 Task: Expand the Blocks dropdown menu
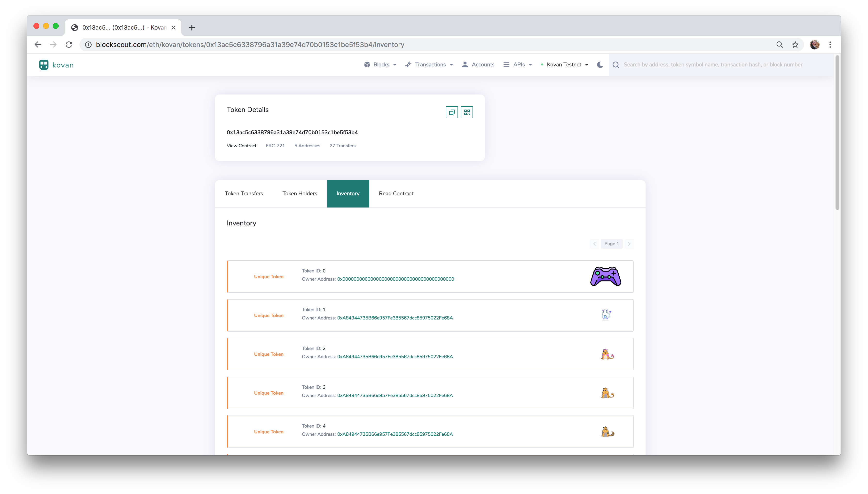pyautogui.click(x=380, y=64)
